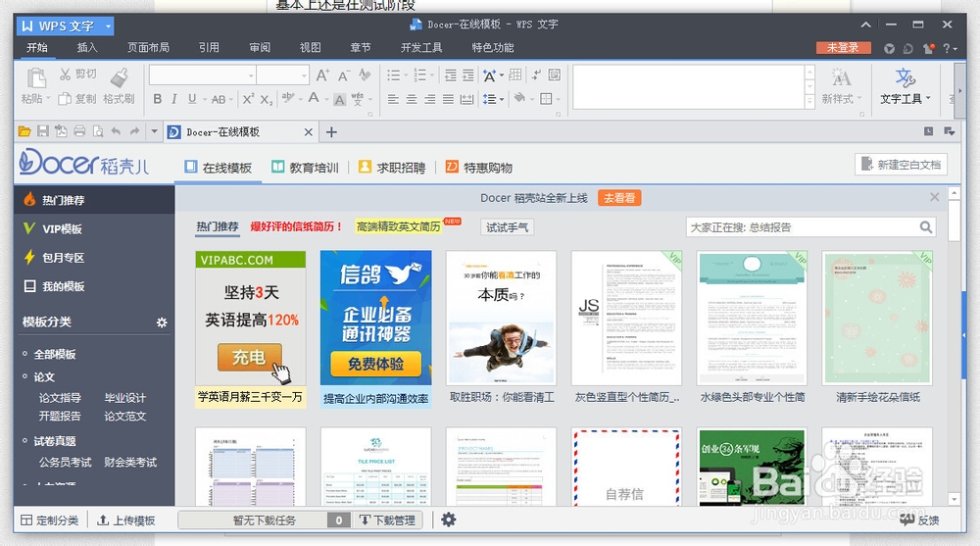The width and height of the screenshot is (980, 546).
Task: Click the gear icon beside 模板分类
Action: [162, 323]
